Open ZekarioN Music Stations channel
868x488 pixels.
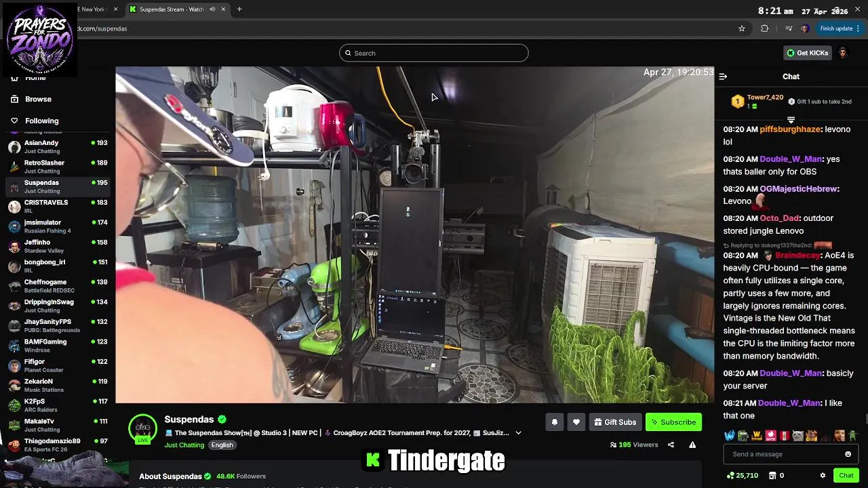click(x=58, y=386)
